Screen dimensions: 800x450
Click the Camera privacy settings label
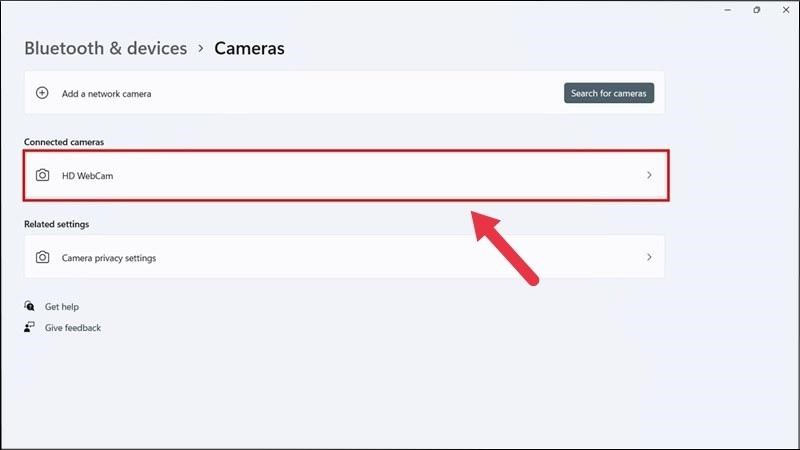tap(109, 258)
